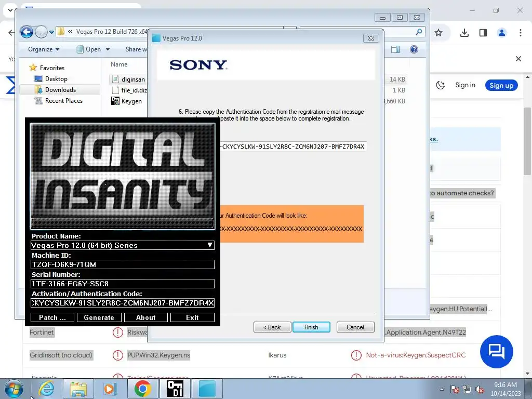Viewport: 532px width, 399px height.
Task: Click the Name column header in Explorer
Action: 119,64
